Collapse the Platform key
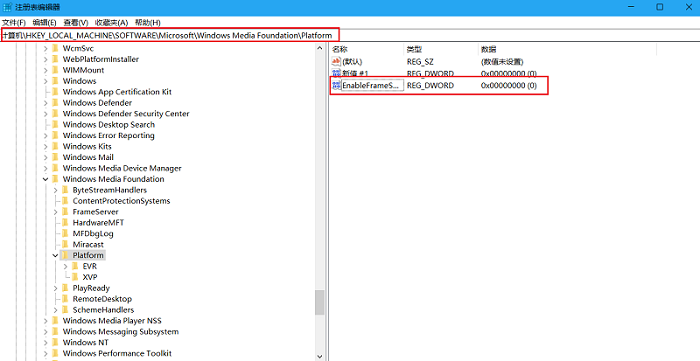Screen dimensions: 700x361 coord(55,255)
